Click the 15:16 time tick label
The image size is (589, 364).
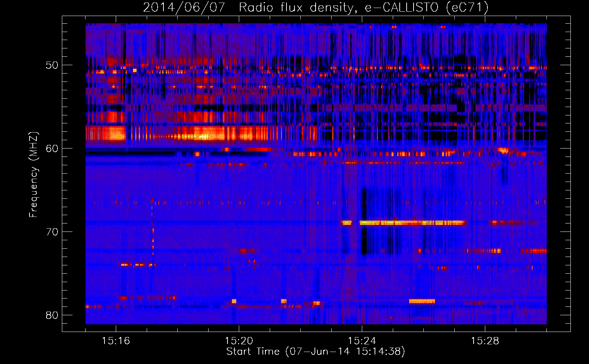(116, 341)
